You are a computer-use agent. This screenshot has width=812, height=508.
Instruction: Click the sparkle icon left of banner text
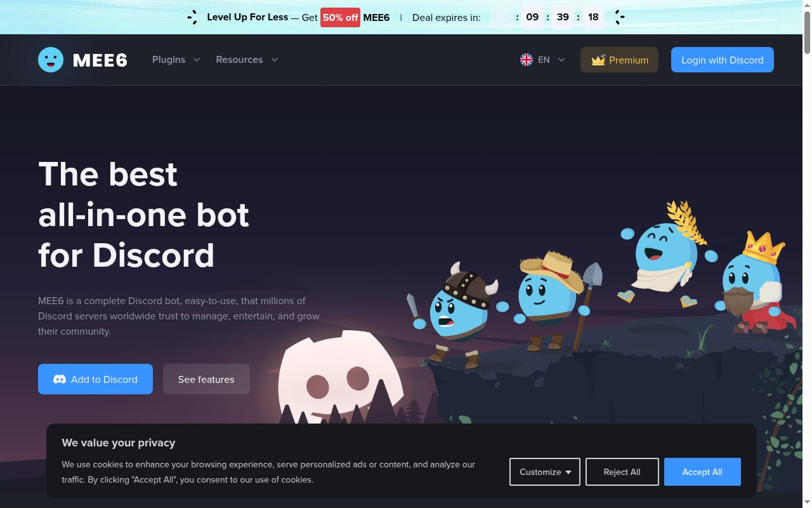pos(192,17)
